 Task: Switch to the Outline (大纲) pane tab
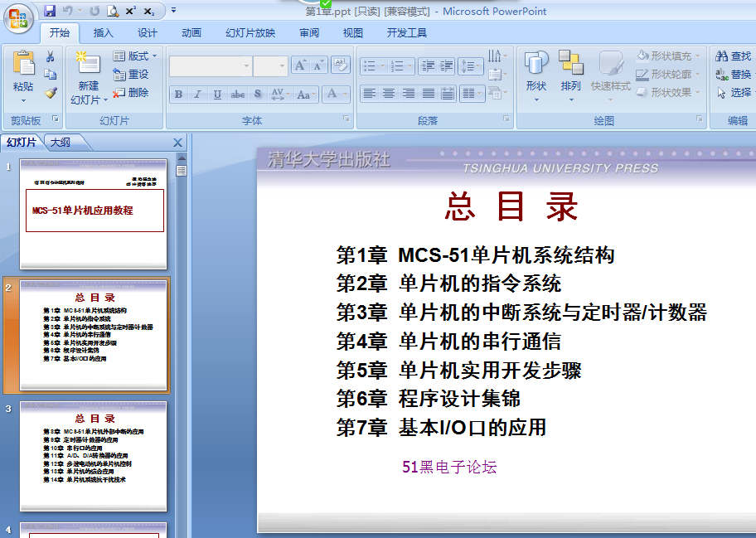pyautogui.click(x=60, y=143)
